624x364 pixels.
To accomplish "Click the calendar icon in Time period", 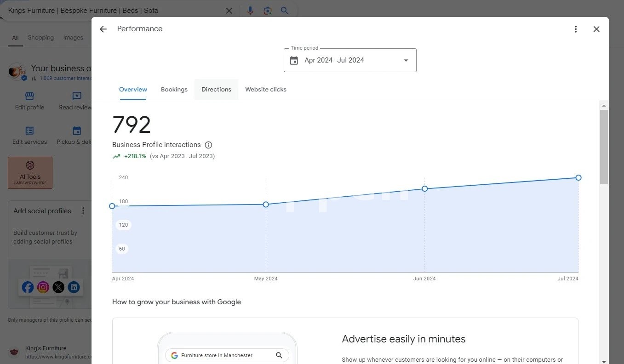I will tap(294, 60).
